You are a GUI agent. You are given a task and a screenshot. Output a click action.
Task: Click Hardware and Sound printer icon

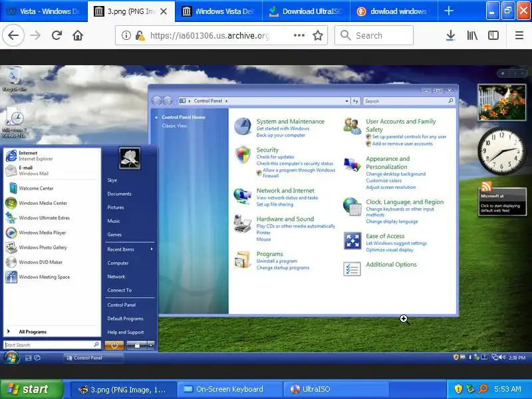pos(242,223)
